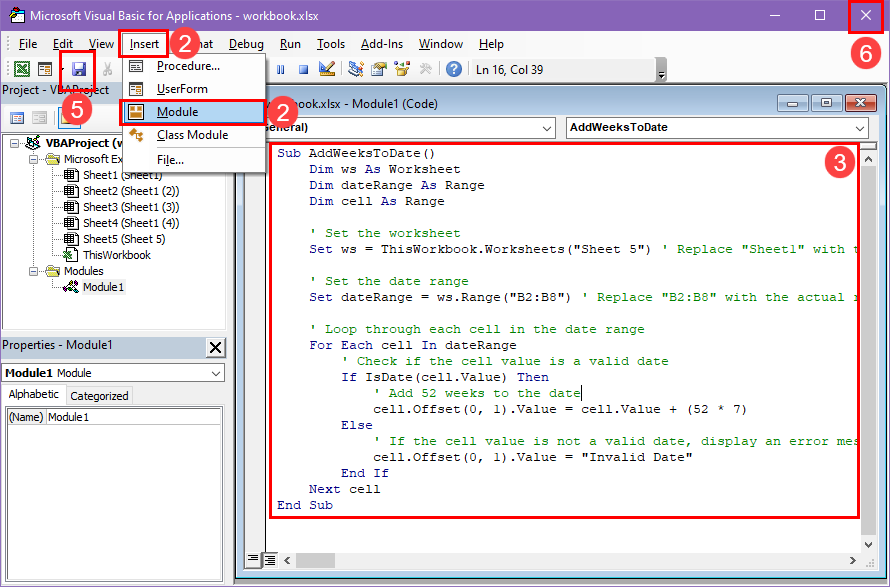Select Sheet2 (Sheet1 (2)) in project tree
This screenshot has height=587, width=890.
tap(131, 191)
